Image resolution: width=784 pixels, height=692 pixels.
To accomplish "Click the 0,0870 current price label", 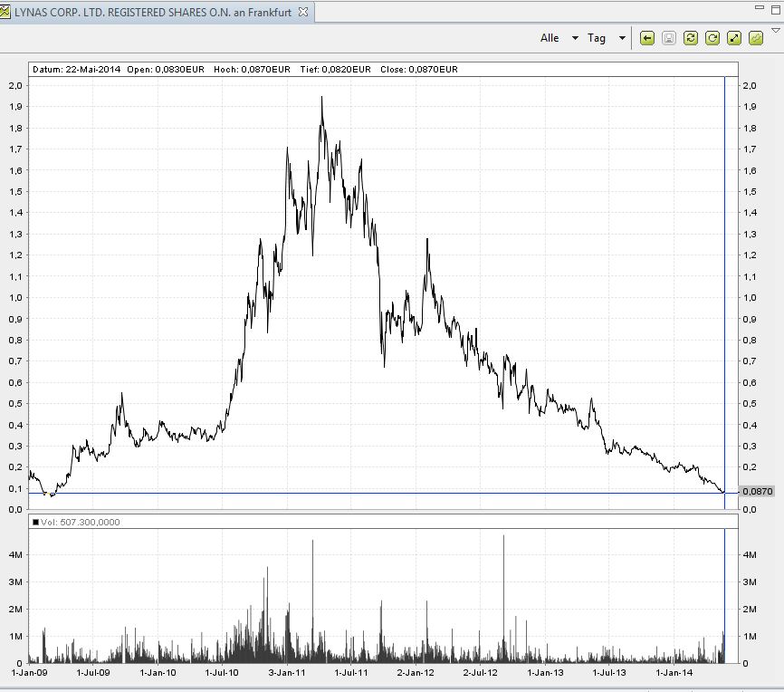I will point(757,491).
